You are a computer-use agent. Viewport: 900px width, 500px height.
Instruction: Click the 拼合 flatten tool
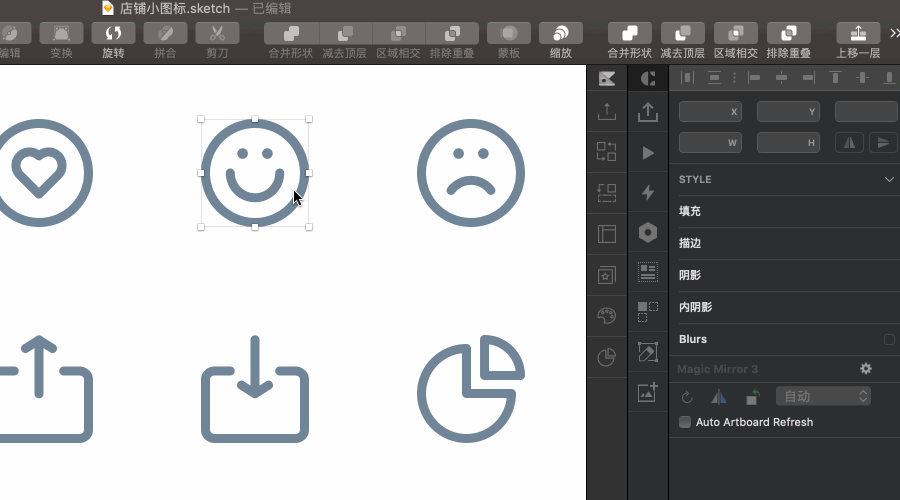pyautogui.click(x=165, y=33)
